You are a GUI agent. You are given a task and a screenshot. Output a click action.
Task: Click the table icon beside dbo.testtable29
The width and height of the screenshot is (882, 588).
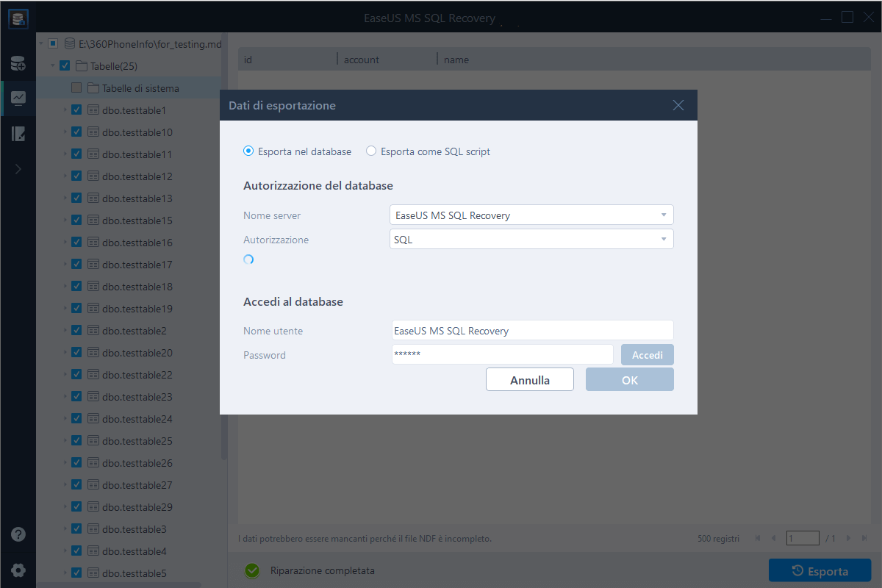(93, 507)
